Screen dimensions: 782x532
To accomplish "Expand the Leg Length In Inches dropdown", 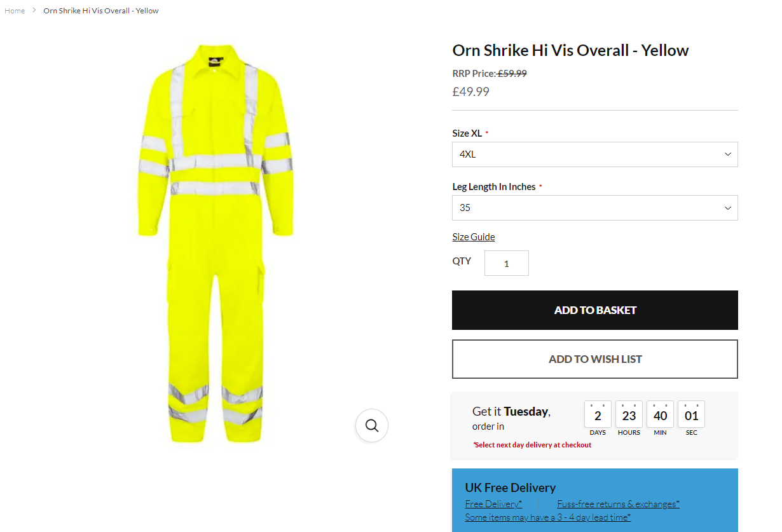I will [594, 208].
